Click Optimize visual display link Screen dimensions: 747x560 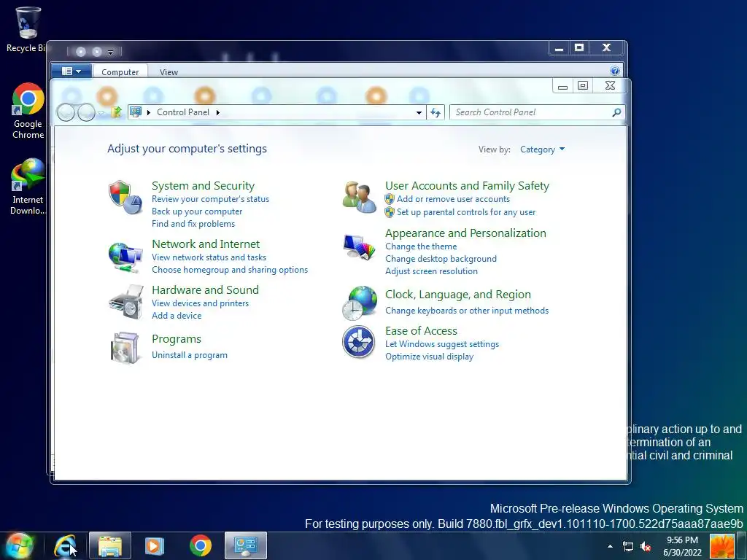[429, 357]
